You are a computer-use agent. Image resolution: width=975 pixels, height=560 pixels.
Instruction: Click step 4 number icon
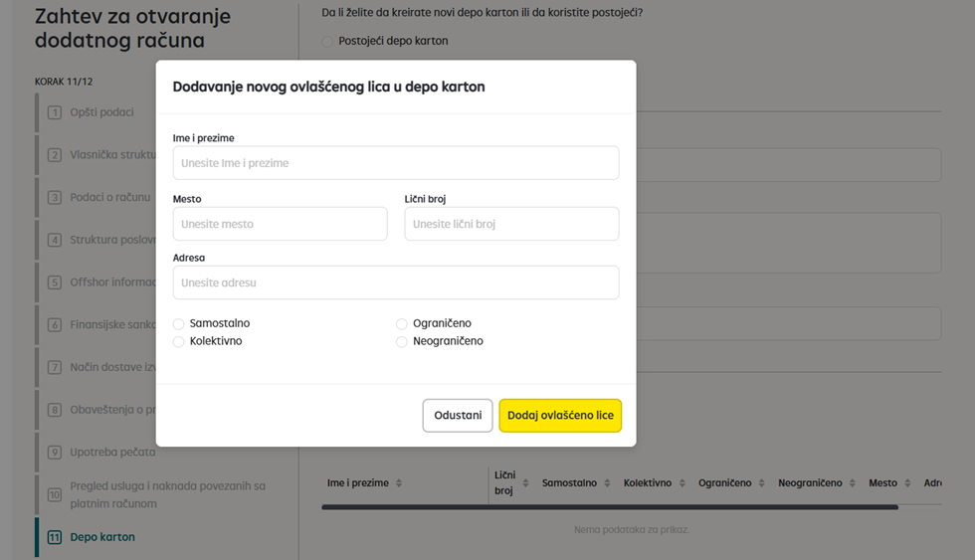(55, 240)
